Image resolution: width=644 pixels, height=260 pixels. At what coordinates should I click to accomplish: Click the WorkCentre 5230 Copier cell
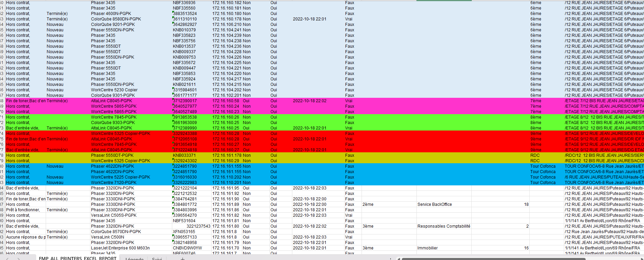coord(114,90)
